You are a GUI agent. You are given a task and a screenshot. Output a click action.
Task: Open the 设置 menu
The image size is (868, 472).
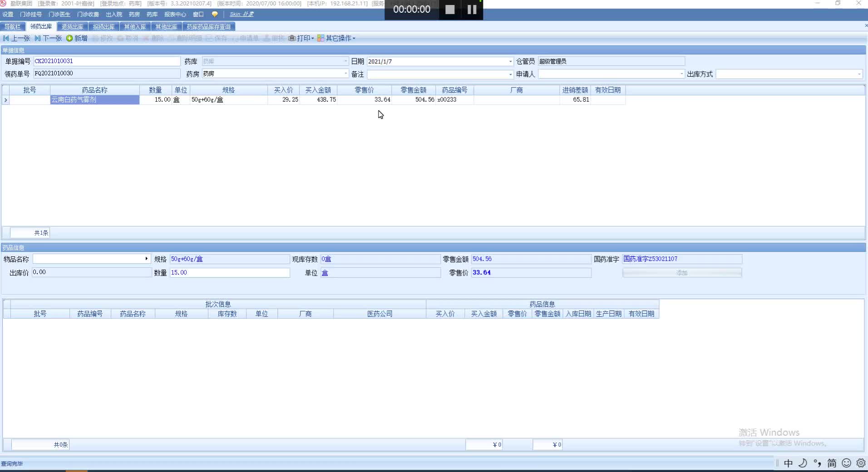click(x=8, y=15)
